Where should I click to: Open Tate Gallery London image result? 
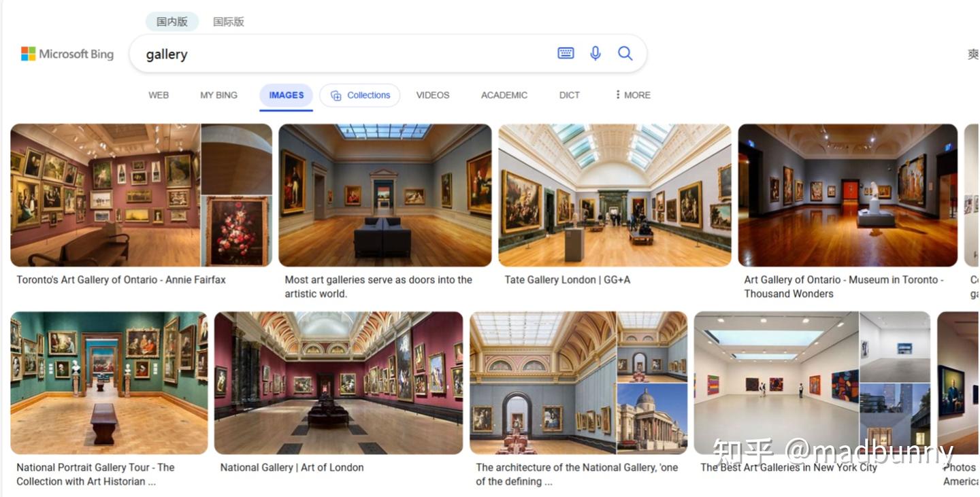[615, 195]
